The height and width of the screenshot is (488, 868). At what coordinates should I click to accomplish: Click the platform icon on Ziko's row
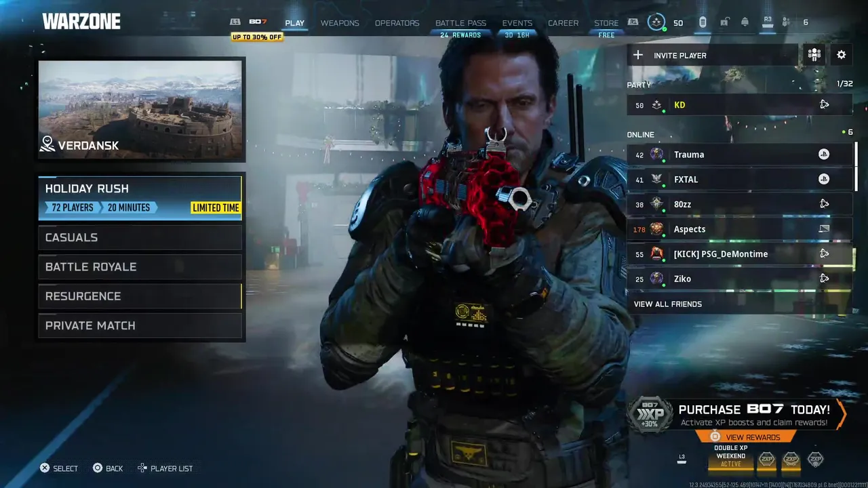click(x=824, y=279)
